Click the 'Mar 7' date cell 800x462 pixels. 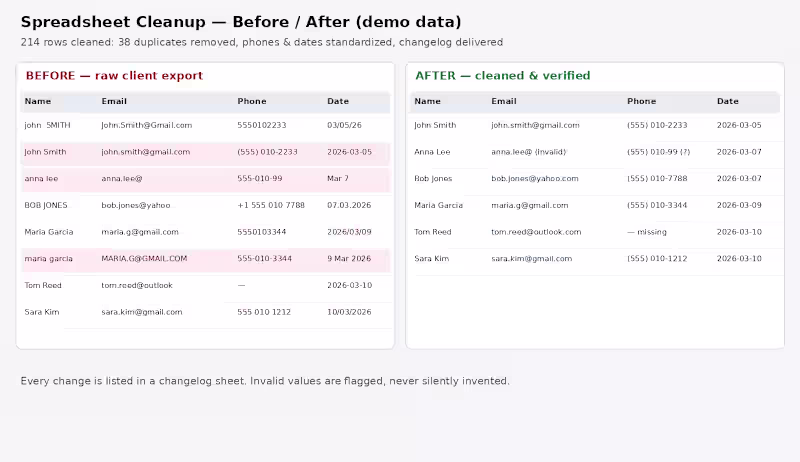[338, 178]
